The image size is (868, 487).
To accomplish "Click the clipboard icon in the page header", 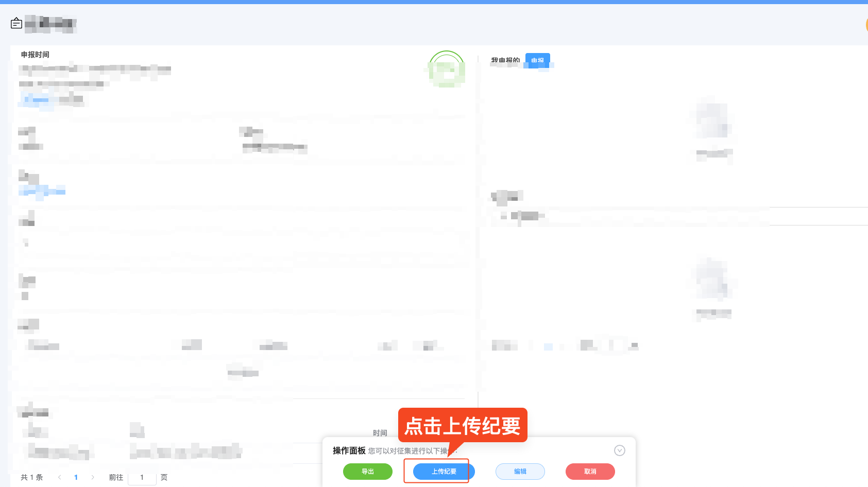I will [16, 23].
